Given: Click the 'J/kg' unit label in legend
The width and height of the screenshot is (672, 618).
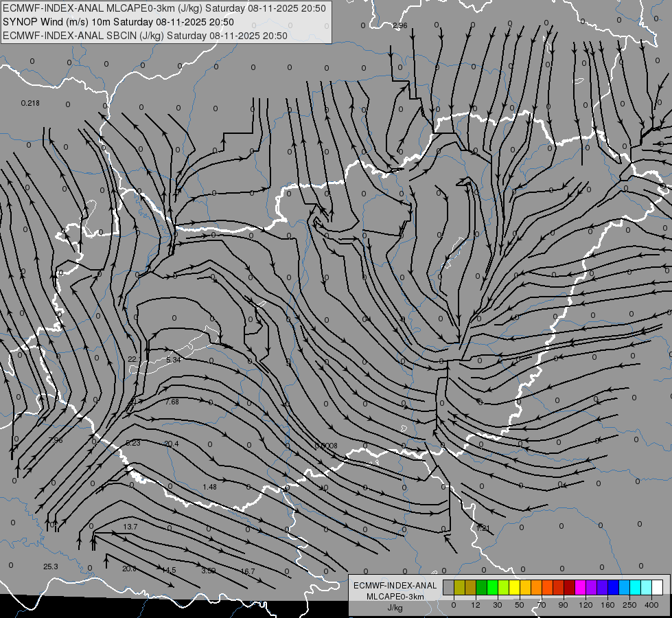Looking at the screenshot, I should [395, 608].
